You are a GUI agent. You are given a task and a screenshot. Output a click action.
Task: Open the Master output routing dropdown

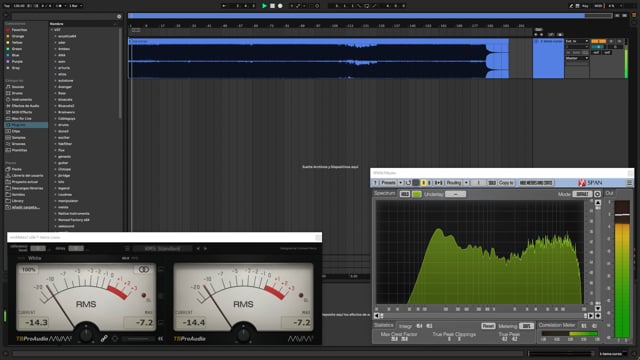[x=577, y=58]
